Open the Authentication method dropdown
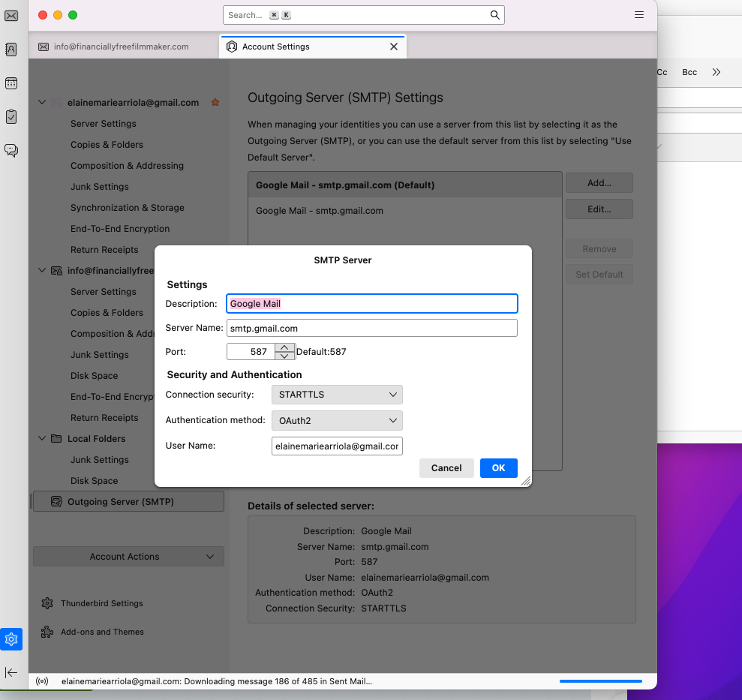Image resolution: width=742 pixels, height=700 pixels. (337, 420)
